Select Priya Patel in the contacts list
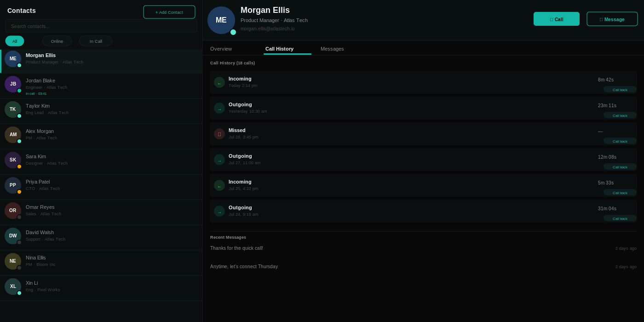644x322 pixels. coord(101,187)
